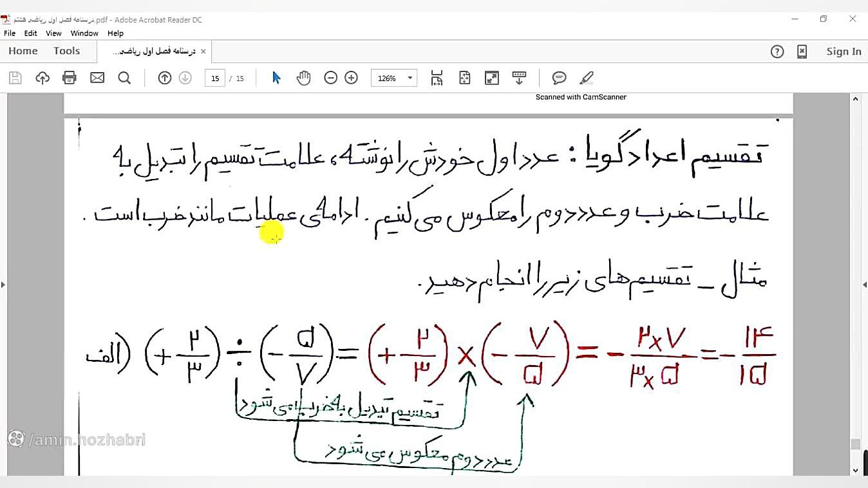868x488 pixels.
Task: Switch to the Tools tab
Action: click(x=67, y=52)
